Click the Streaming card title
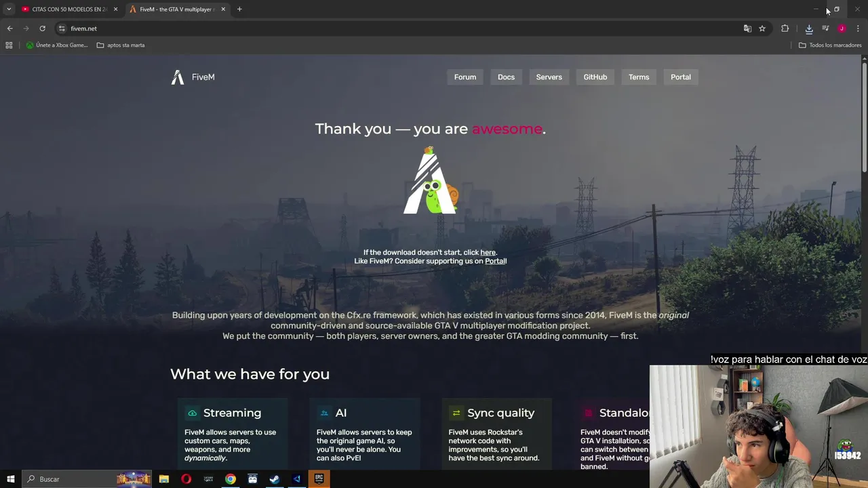868x488 pixels. (x=232, y=413)
